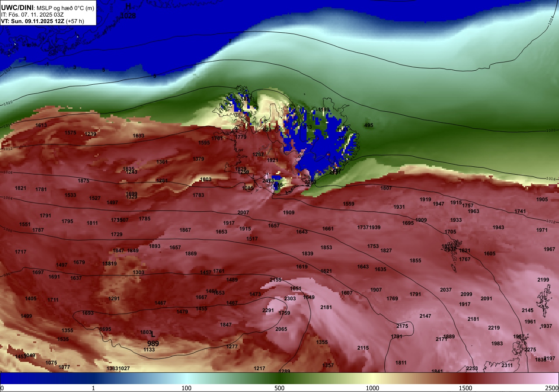Click the 2291 height value
The width and height of the screenshot is (559, 392).
[x=268, y=310]
